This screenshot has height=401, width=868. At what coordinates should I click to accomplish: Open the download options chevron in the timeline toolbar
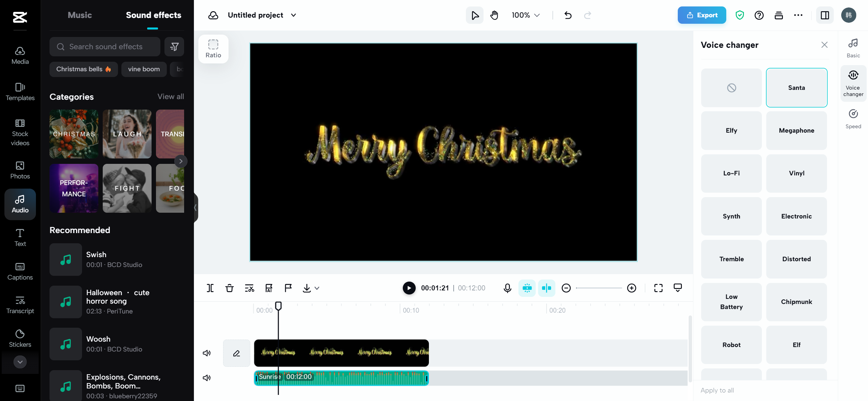(x=317, y=288)
